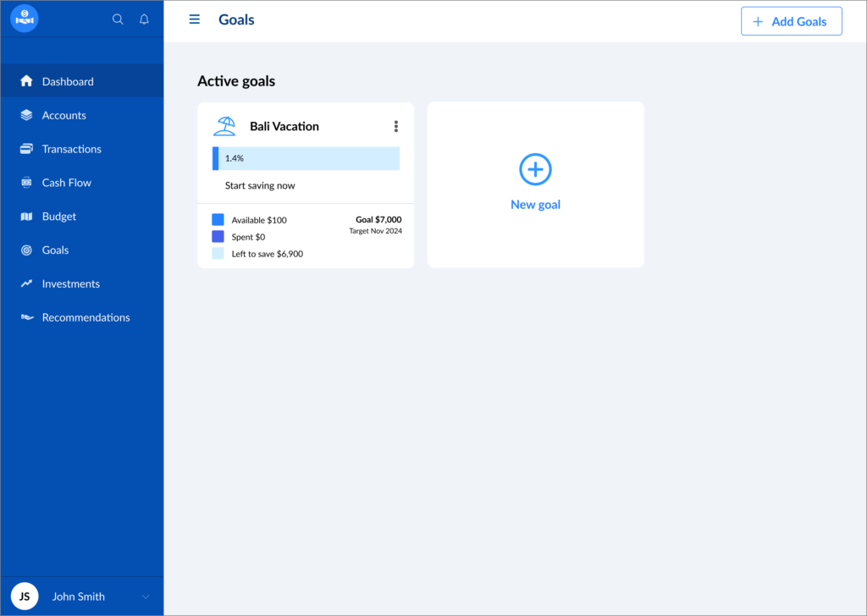The height and width of the screenshot is (616, 867).
Task: Click the beach umbrella Bali Vacation icon
Action: 224,126
